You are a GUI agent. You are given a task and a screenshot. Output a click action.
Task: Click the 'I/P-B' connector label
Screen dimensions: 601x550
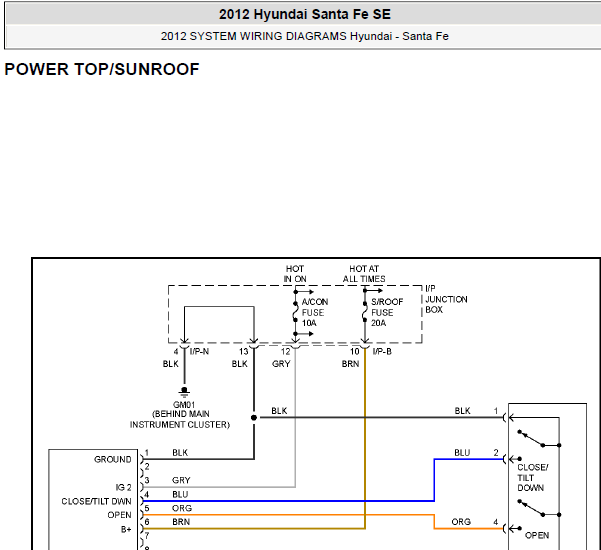coord(382,351)
